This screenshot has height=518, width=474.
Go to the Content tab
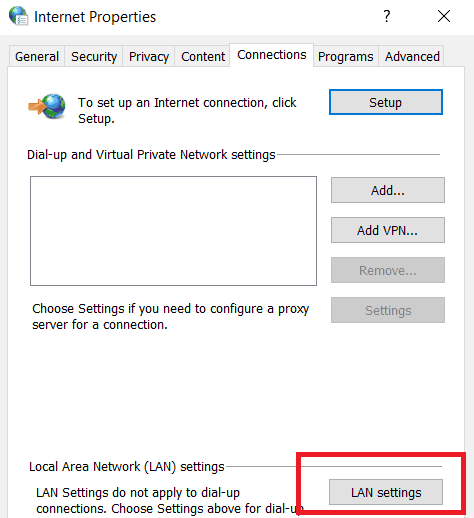pos(203,56)
